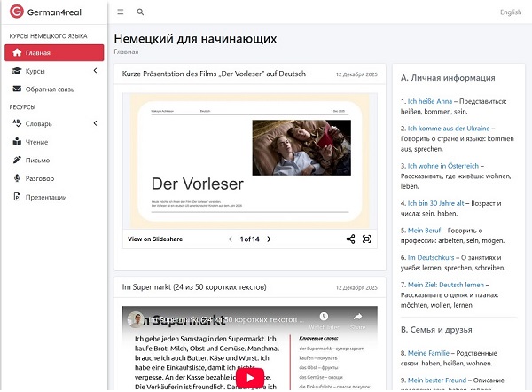Expand the Курсы submenu chevron
Screen dimensions: 532x392
(x=95, y=71)
